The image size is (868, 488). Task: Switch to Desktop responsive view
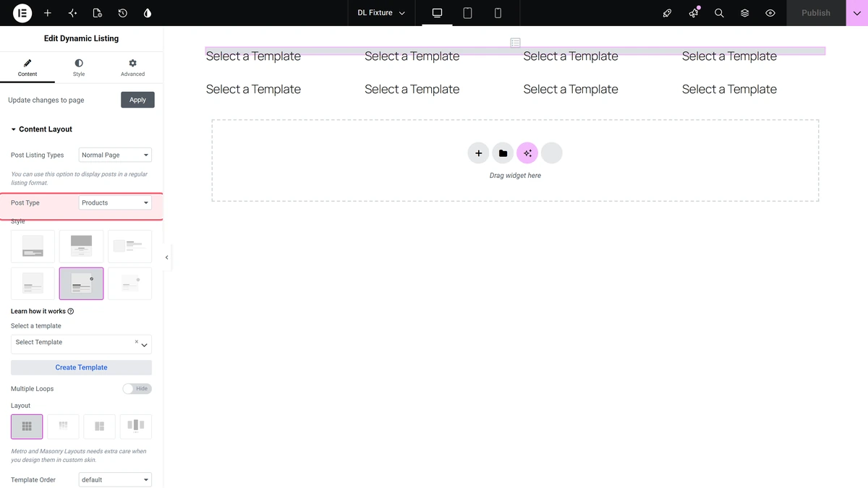(x=437, y=13)
